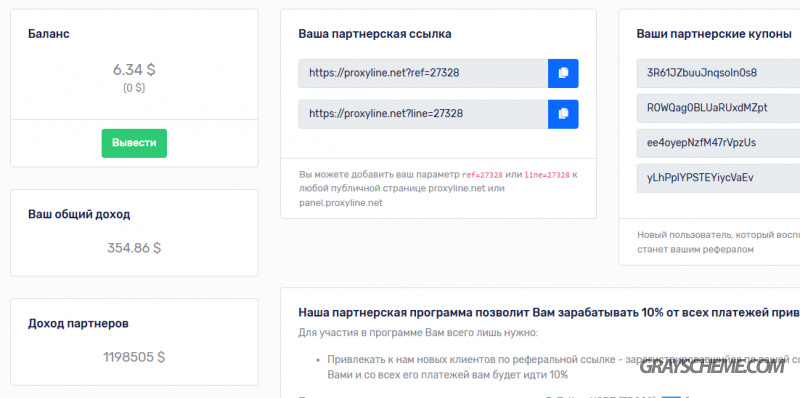This screenshot has height=398, width=800.
Task: Click the Ваша партнерская ссылка heading
Action: pyautogui.click(x=375, y=34)
